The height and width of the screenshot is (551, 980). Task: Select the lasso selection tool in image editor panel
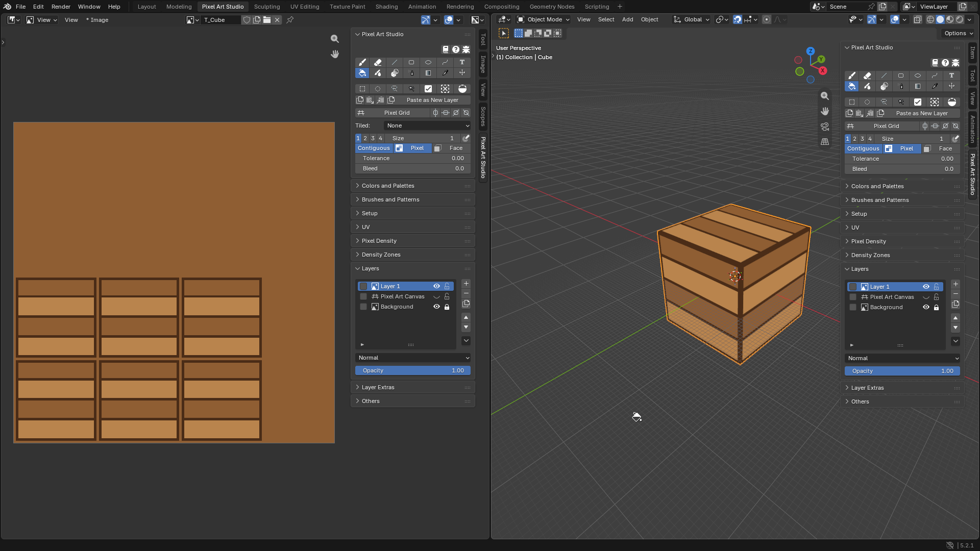[395, 89]
